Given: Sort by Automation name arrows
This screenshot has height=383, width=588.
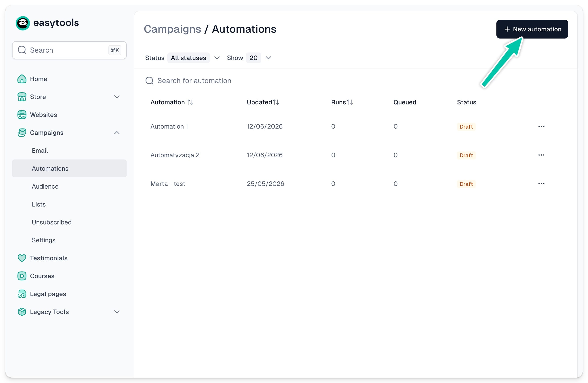Looking at the screenshot, I should [x=190, y=102].
